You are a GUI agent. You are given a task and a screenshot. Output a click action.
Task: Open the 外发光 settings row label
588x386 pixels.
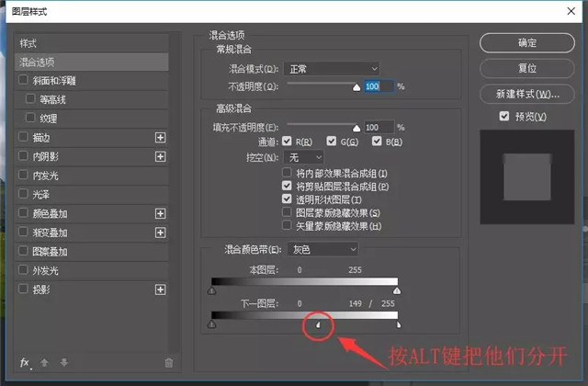pyautogui.click(x=45, y=271)
